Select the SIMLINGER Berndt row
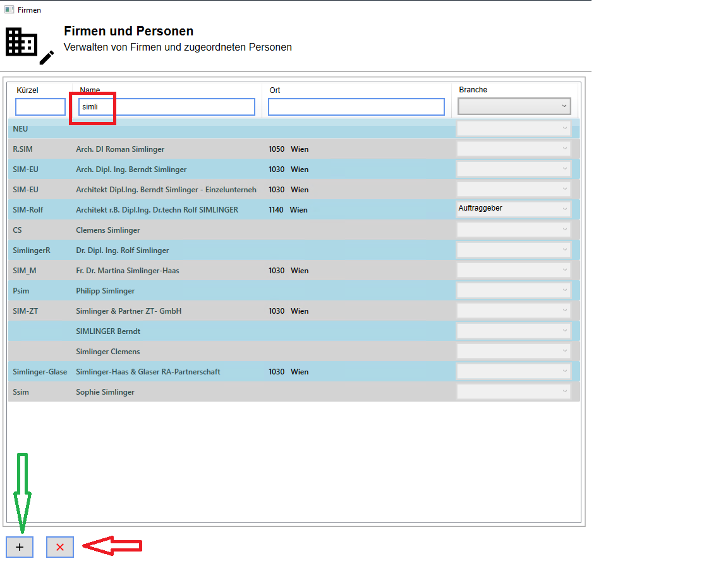 (108, 331)
